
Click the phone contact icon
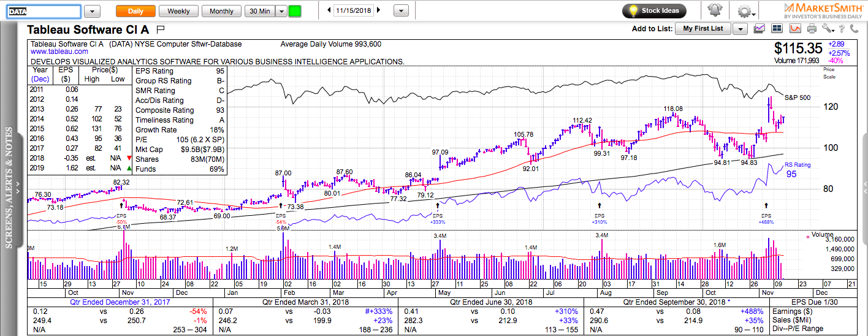click(x=856, y=28)
